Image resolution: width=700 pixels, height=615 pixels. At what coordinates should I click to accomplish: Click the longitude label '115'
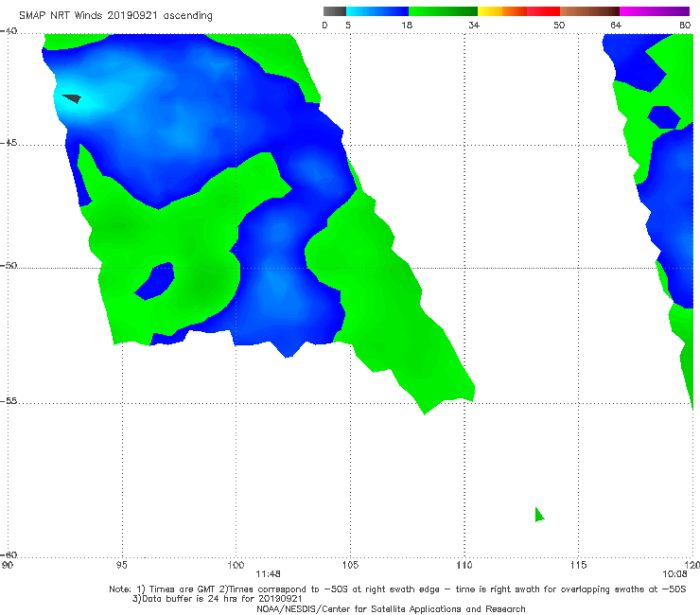[579, 566]
